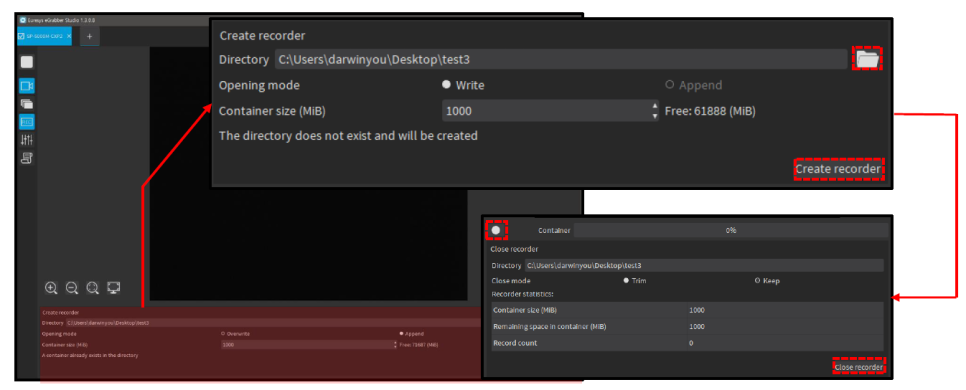Close the SP-5000M-CXP2 tab with its X
The height and width of the screenshot is (390, 966).
click(69, 37)
